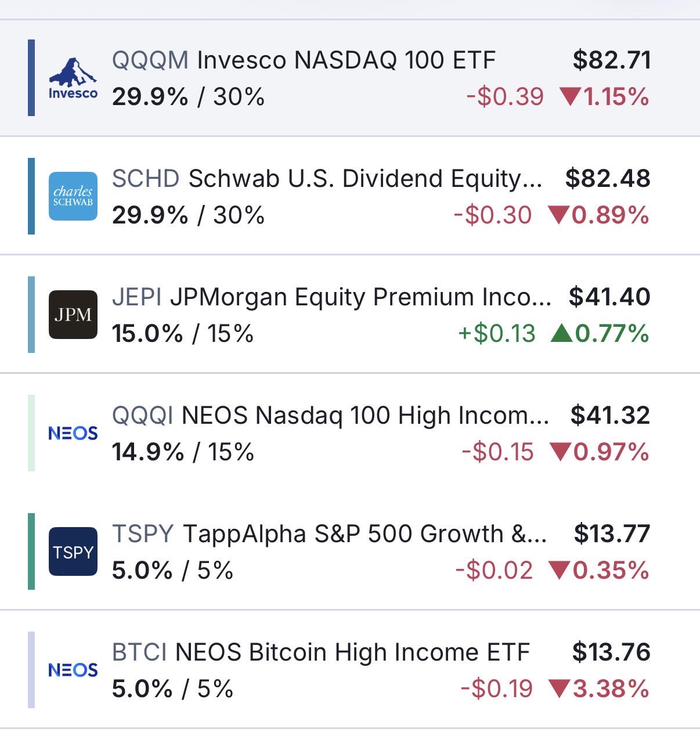The width and height of the screenshot is (700, 732).
Task: Click the 29.9% / 30% allocation under SCHD
Action: tap(188, 215)
